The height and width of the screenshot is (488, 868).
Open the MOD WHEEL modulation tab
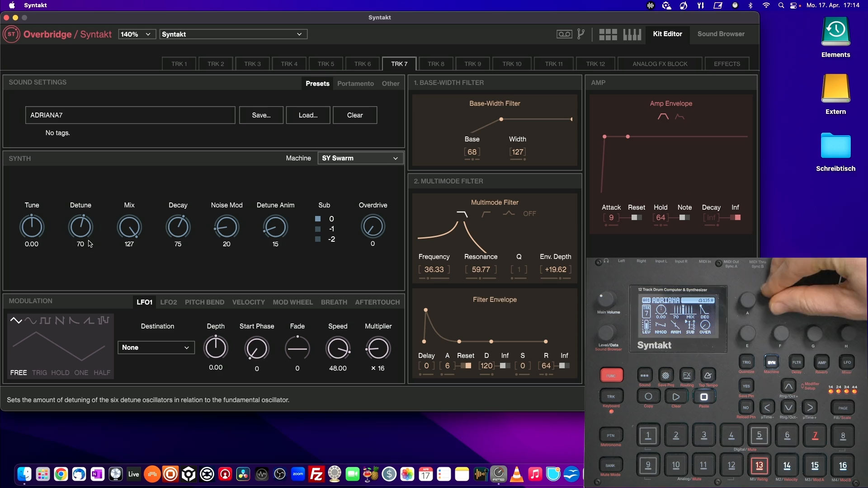292,302
